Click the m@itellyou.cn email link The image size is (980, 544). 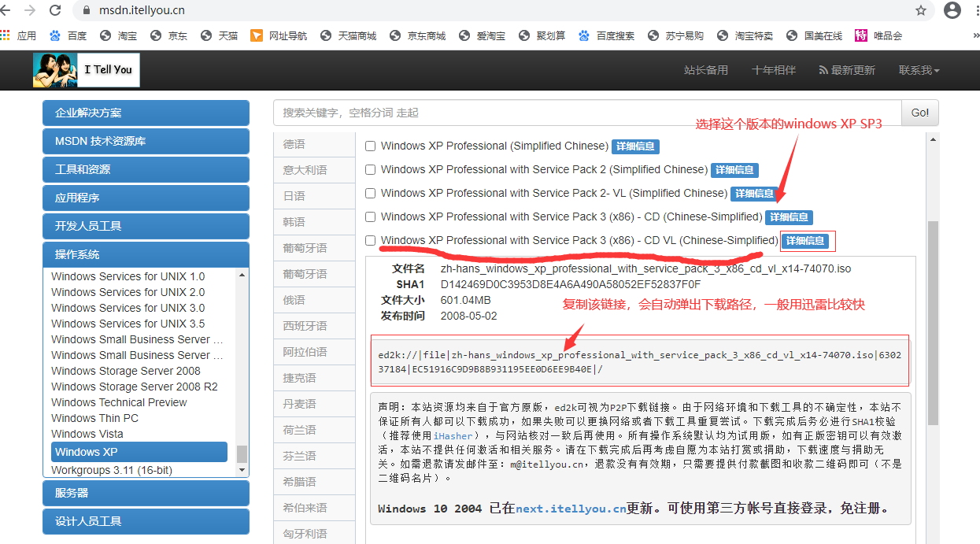(546, 464)
